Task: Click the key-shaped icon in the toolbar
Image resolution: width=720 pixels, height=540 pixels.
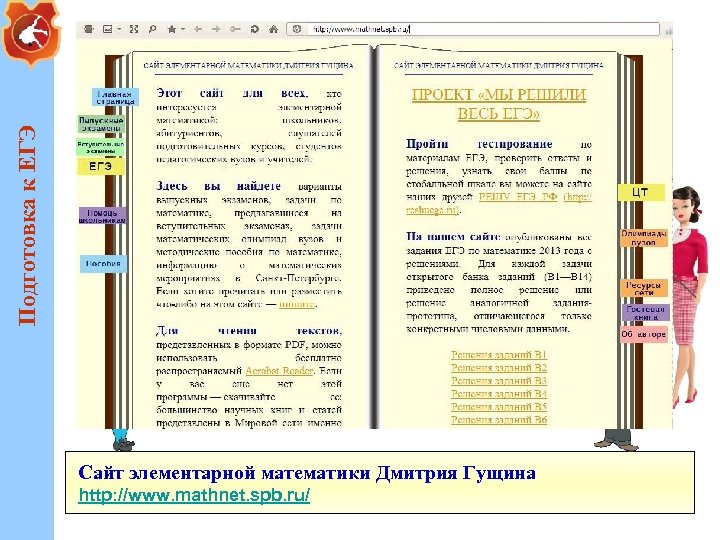Action: pos(235,29)
